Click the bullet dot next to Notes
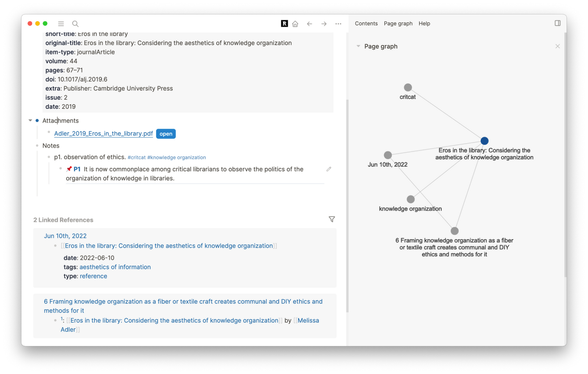 37,146
